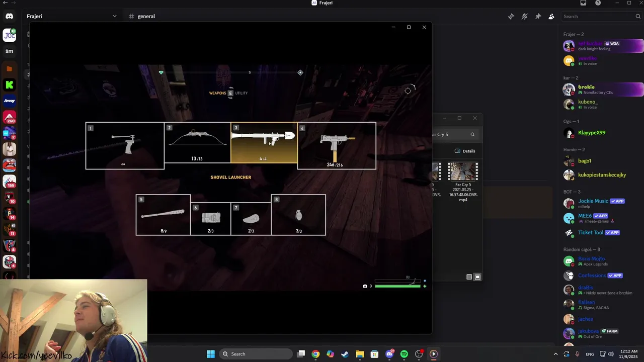Image resolution: width=644 pixels, height=362 pixels.
Task: Open the JOL server in sidebar
Action: pos(10,35)
